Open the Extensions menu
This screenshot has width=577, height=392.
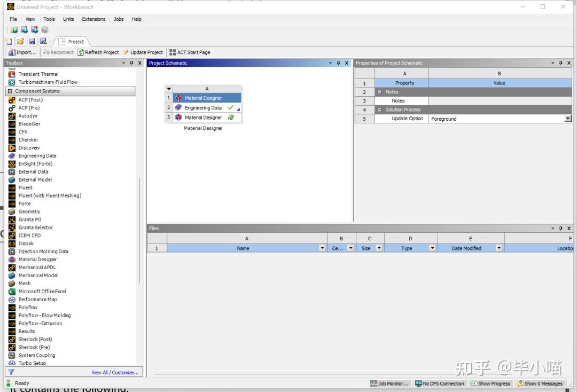click(93, 19)
